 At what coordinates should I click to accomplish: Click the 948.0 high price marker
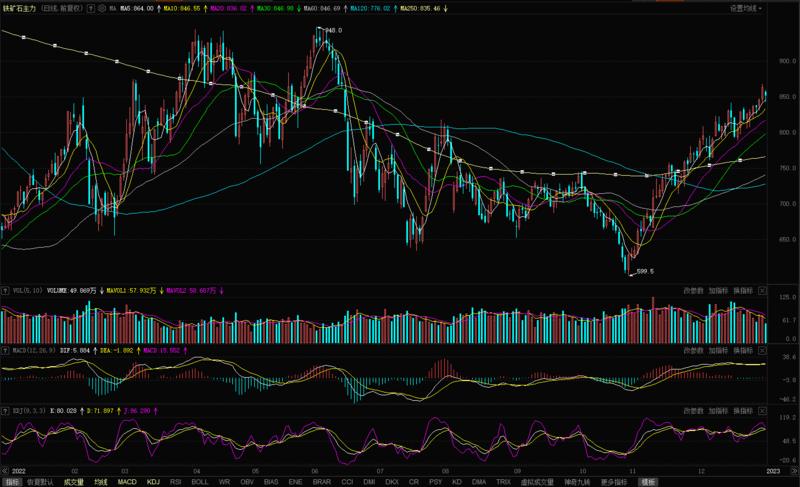point(334,31)
